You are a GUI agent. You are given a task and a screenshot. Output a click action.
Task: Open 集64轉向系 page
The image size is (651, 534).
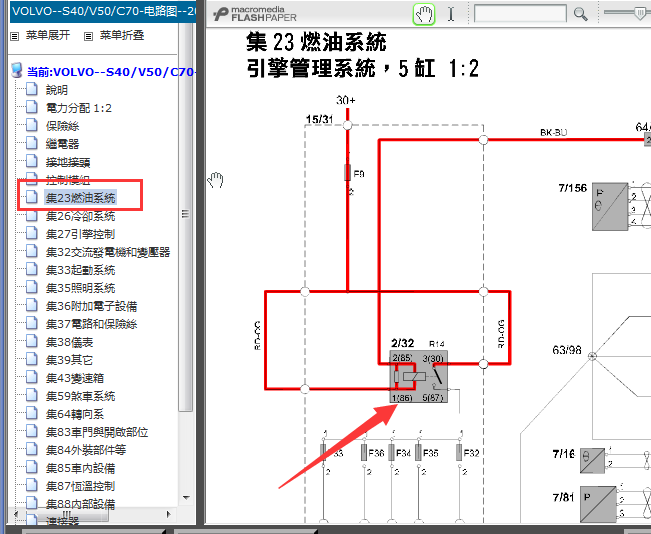(x=75, y=414)
